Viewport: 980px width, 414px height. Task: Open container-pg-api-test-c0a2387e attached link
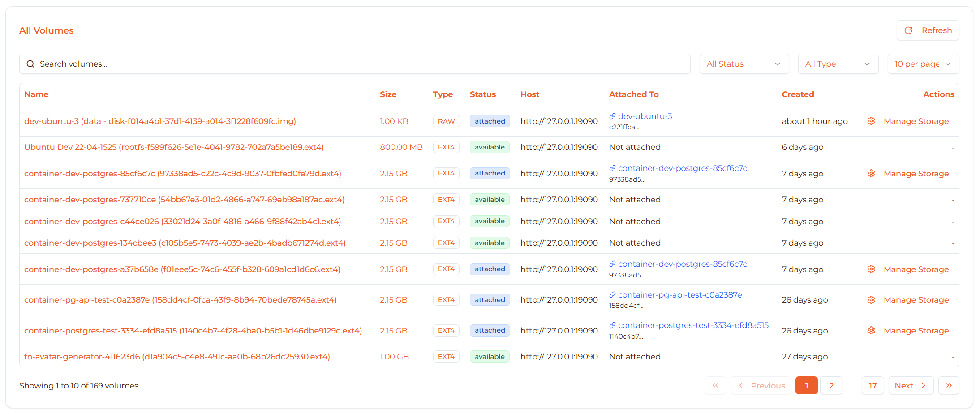679,295
